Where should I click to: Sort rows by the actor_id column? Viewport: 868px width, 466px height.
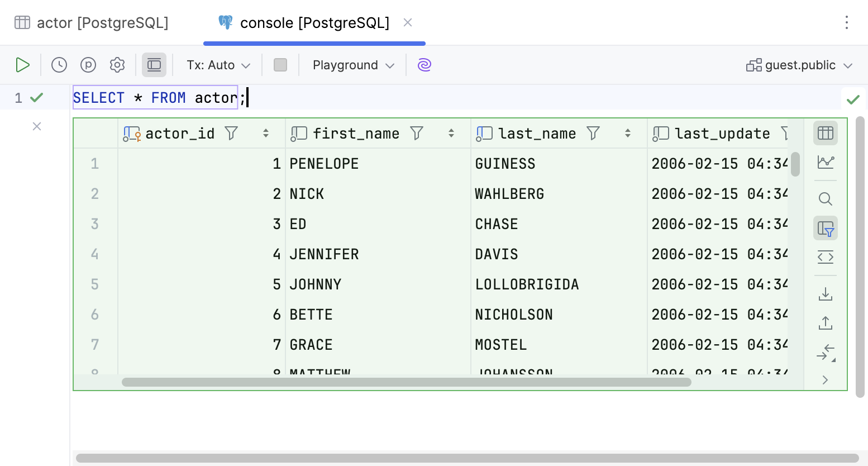[265, 133]
